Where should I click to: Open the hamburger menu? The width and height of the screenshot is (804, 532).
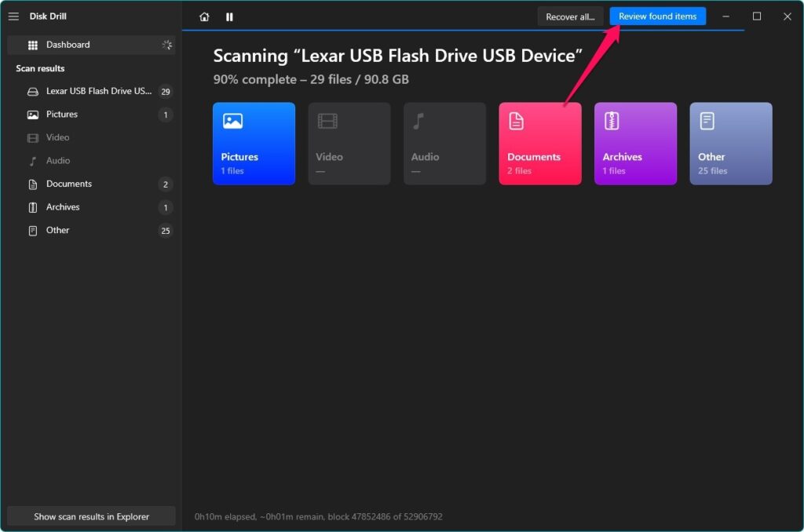click(x=13, y=16)
